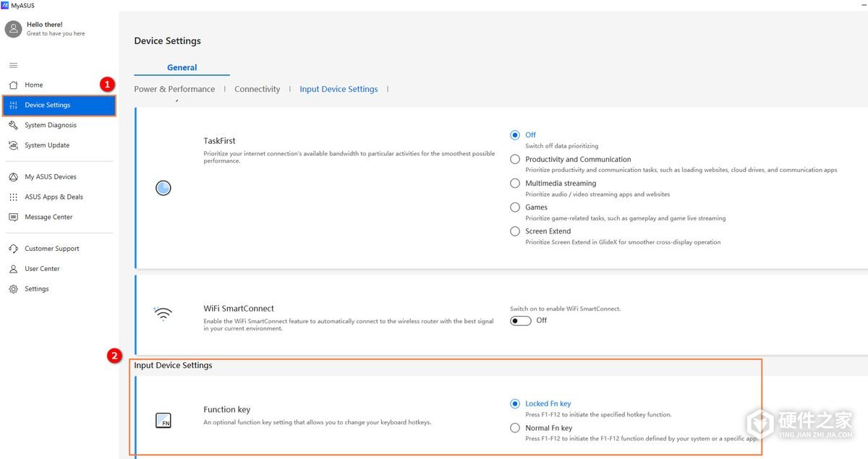Select Locked Fn key option
This screenshot has width=868, height=459.
coord(515,404)
